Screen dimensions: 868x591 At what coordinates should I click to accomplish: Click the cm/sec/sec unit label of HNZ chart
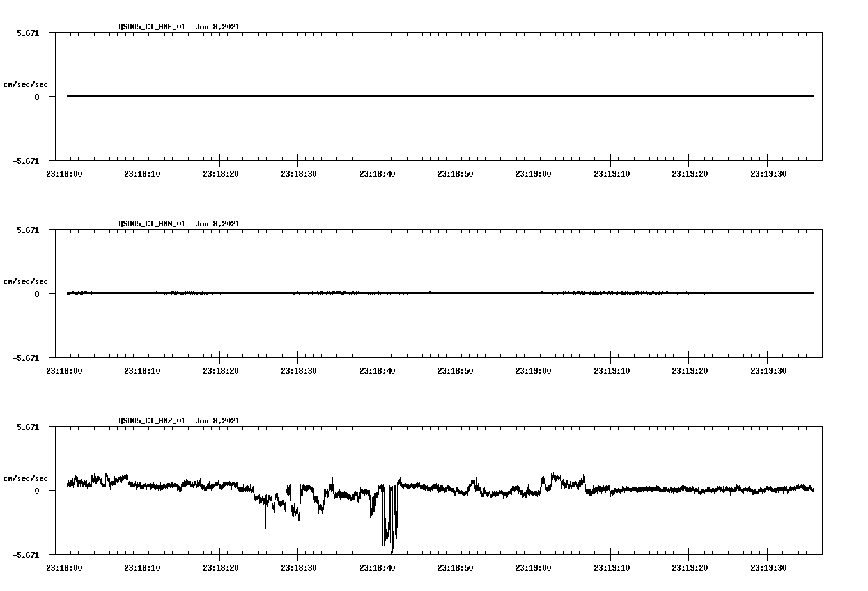[26, 478]
